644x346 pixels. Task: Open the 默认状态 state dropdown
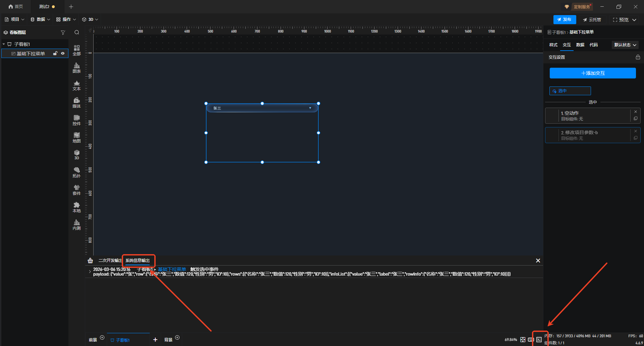click(x=625, y=45)
